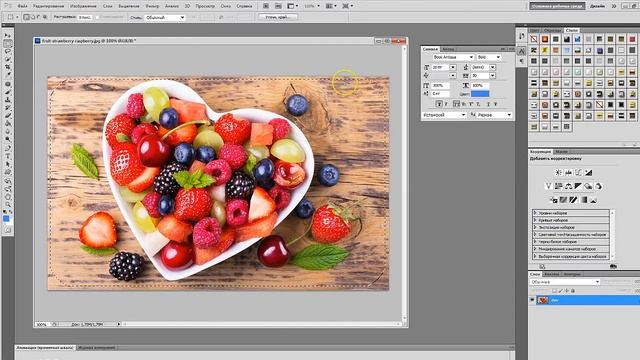Open the font size dropdown arrow
The height and width of the screenshot is (360, 640).
(x=453, y=67)
